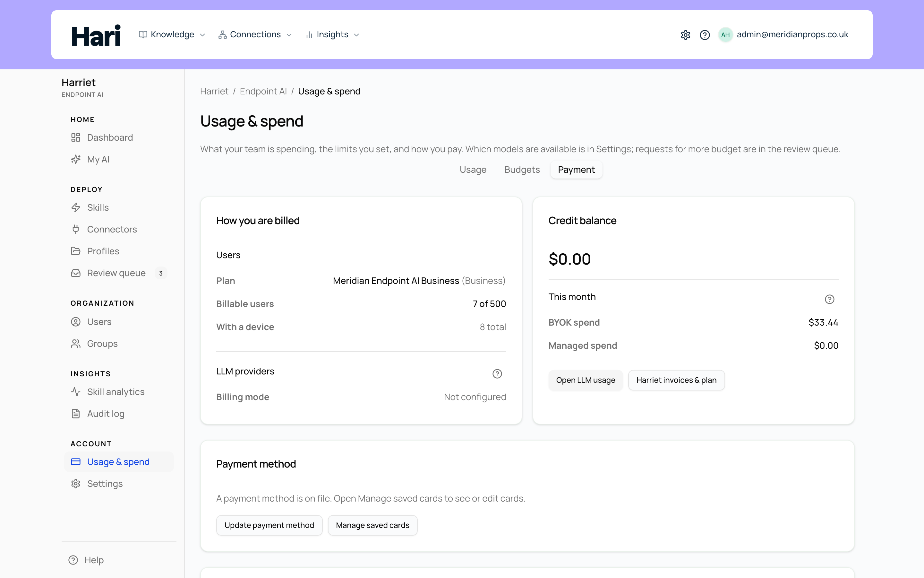Screen dimensions: 924x578
Task: Click 'Meridian Endpoint AI Business' plan name
Action: tap(396, 281)
